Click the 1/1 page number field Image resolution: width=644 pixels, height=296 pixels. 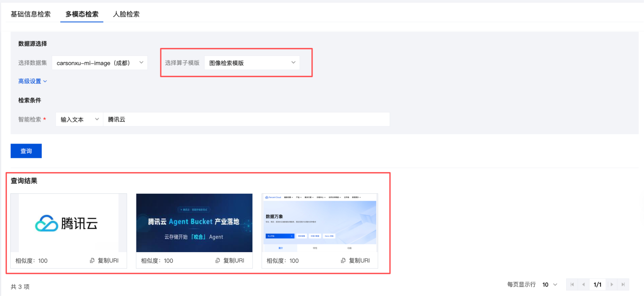point(598,285)
